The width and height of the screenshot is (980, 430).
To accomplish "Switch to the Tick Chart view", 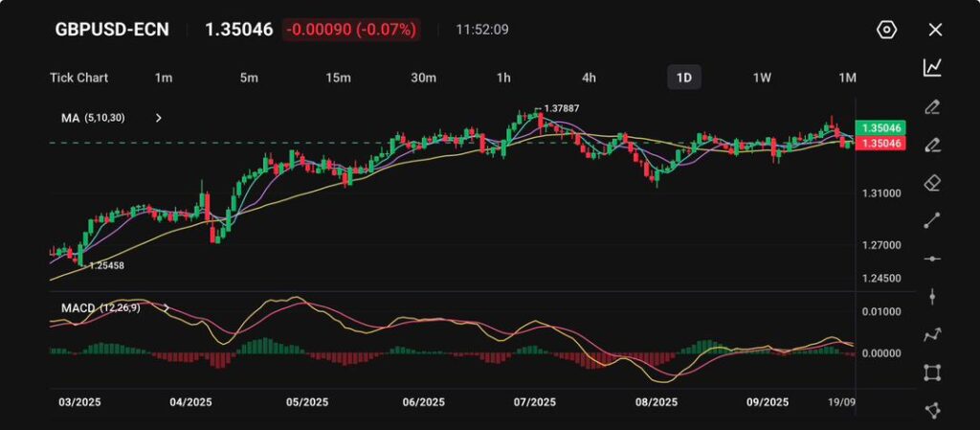I will tap(78, 78).
